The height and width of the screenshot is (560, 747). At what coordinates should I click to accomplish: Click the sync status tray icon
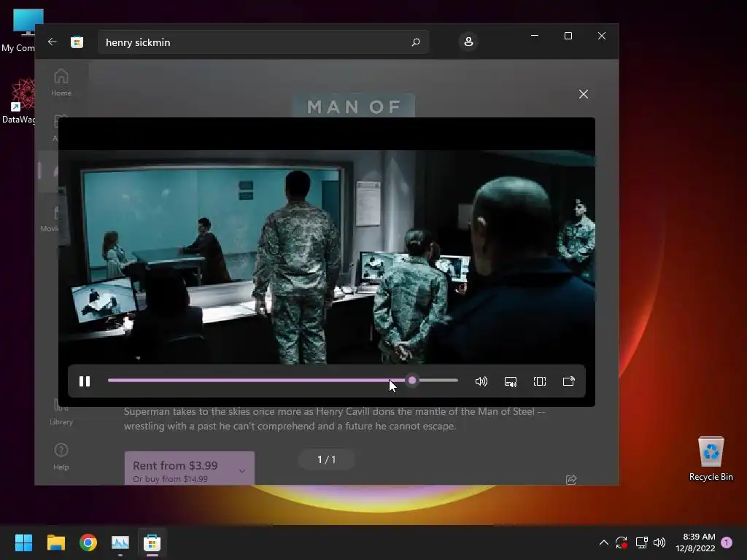622,542
